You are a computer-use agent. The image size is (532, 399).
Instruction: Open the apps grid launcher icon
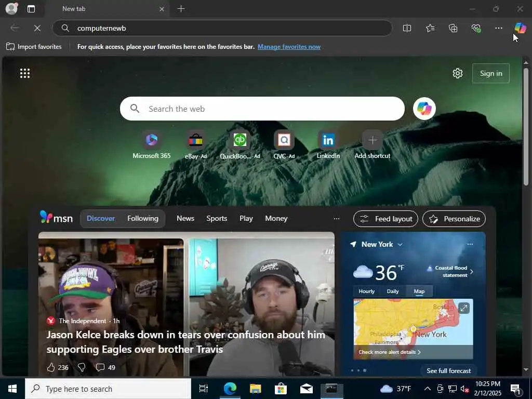(x=25, y=73)
